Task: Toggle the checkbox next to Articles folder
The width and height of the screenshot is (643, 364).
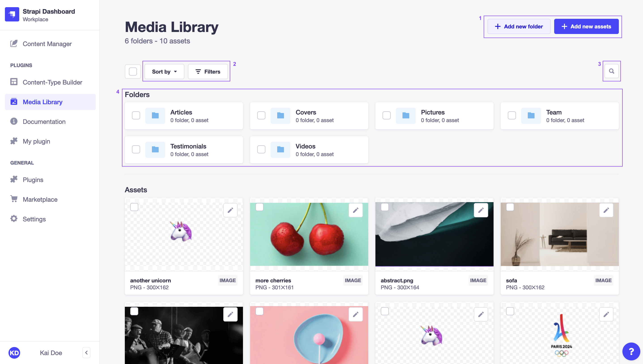Action: click(136, 116)
